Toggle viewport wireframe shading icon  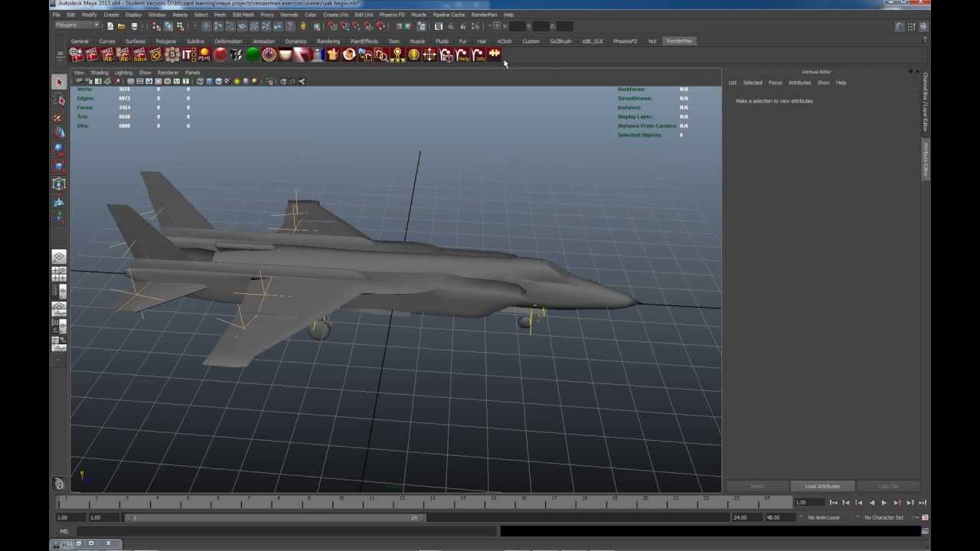pyautogui.click(x=200, y=81)
